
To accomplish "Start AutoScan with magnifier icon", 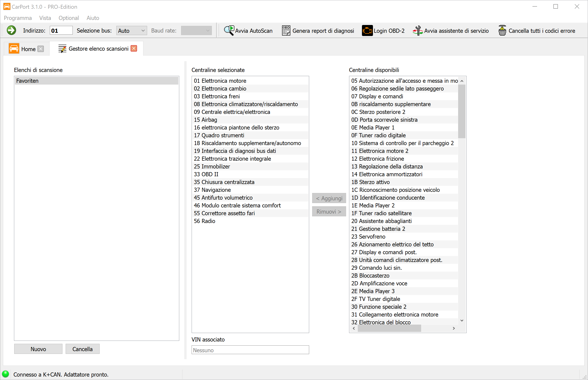I will [229, 30].
